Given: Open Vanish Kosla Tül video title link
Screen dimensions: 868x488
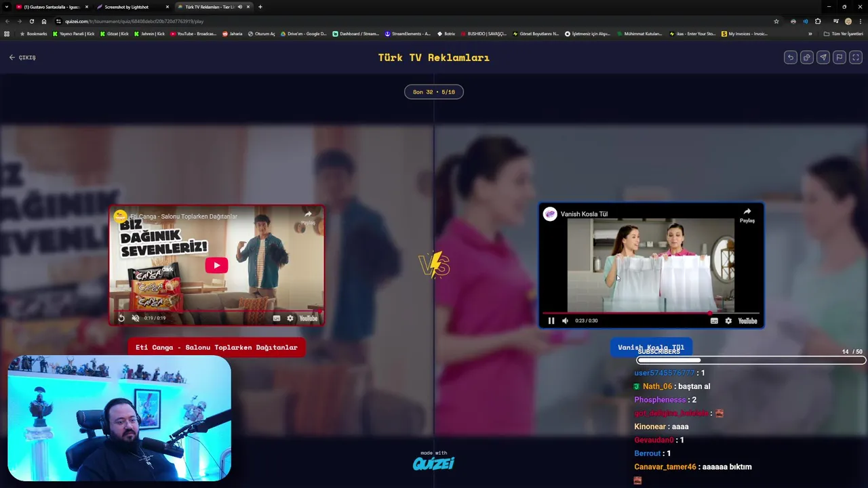Looking at the screenshot, I should tap(584, 213).
